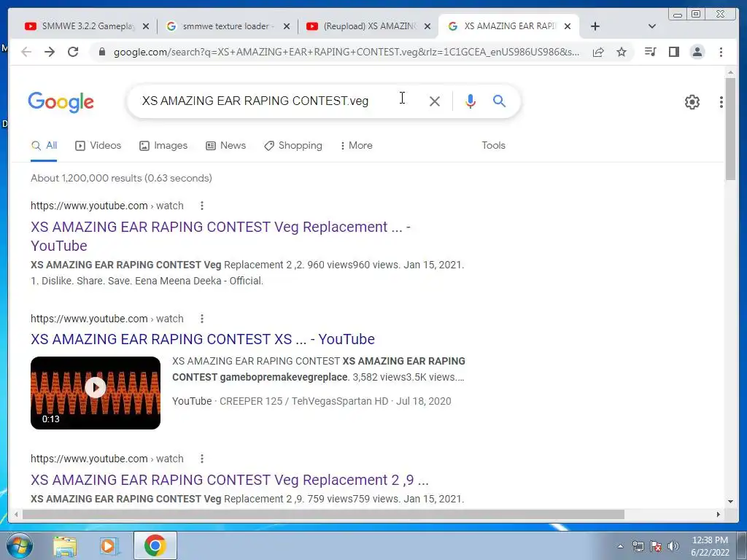Click the Google logo
Viewport: 747px width, 560px height.
pos(61,102)
